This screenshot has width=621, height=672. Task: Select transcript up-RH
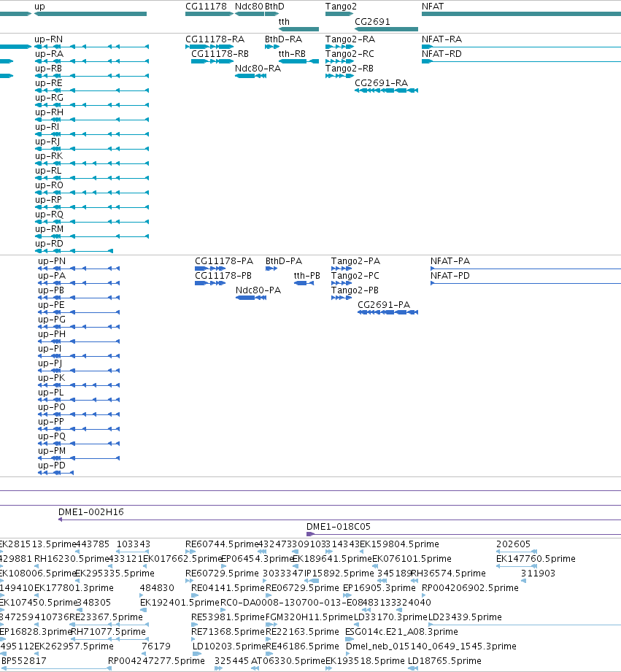pyautogui.click(x=92, y=120)
